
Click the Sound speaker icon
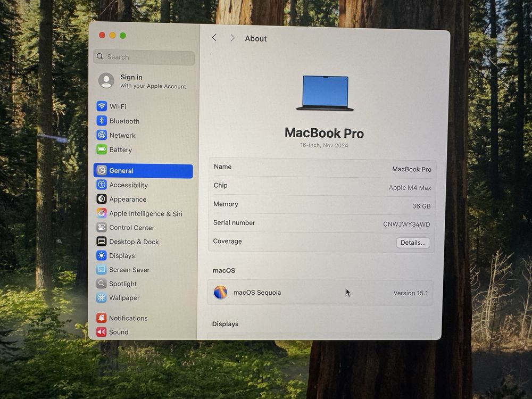[x=102, y=332]
